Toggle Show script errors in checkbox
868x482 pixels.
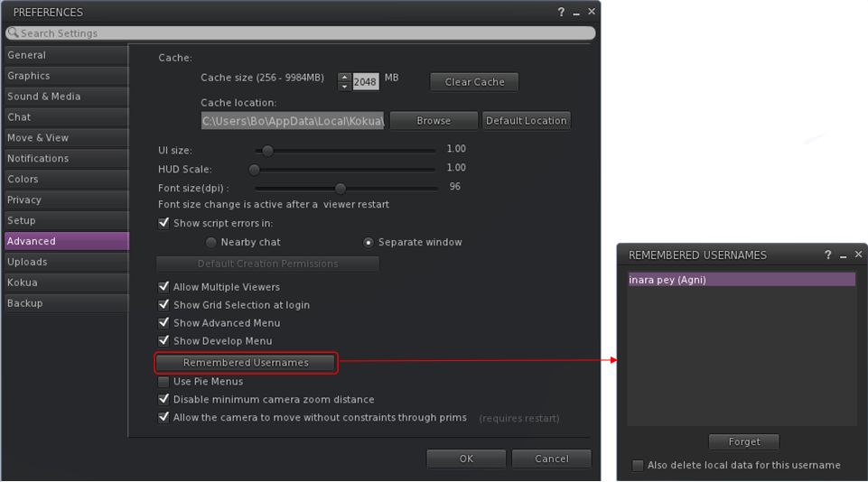(163, 223)
